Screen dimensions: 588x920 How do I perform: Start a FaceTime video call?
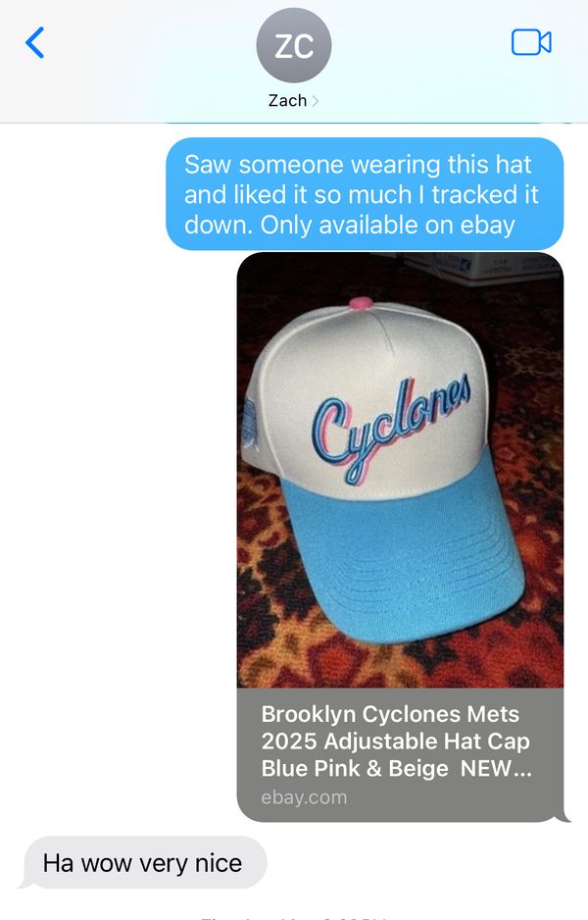(x=531, y=42)
